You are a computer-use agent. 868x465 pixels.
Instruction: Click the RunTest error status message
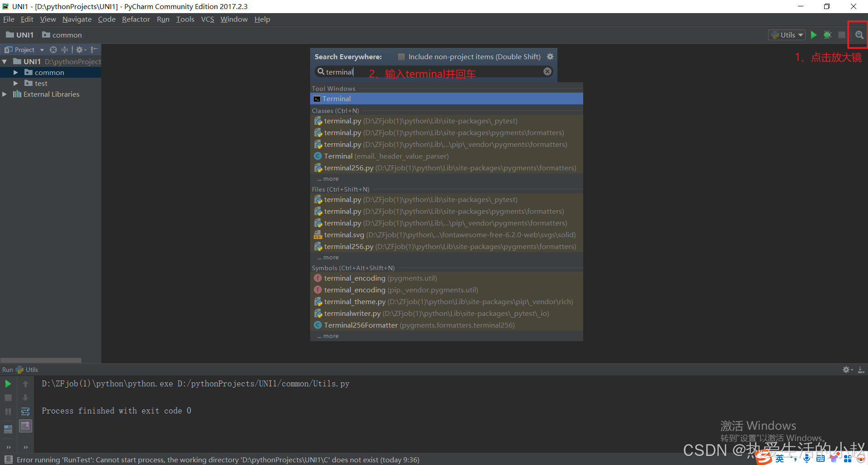218,460
